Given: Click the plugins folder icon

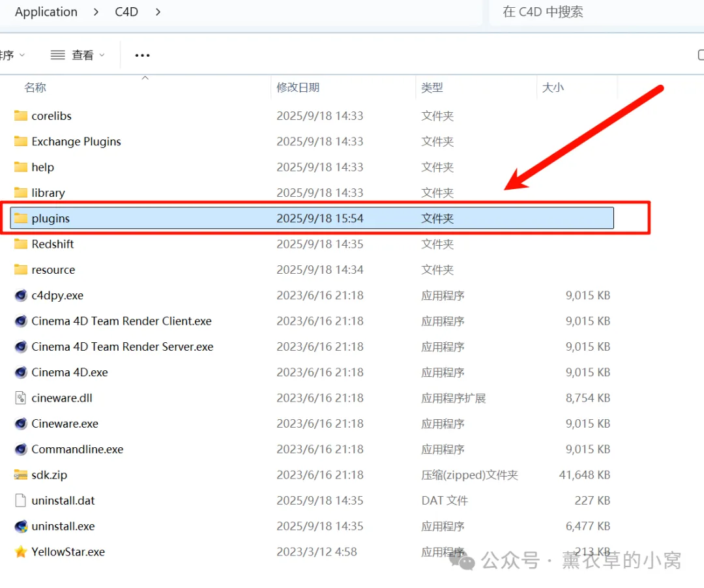Looking at the screenshot, I should pyautogui.click(x=21, y=218).
